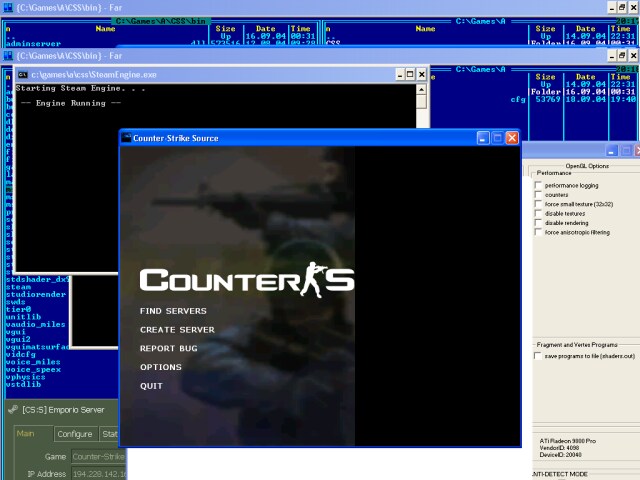
Task: Minimize the SteamEngine.exe console window
Action: (400, 74)
